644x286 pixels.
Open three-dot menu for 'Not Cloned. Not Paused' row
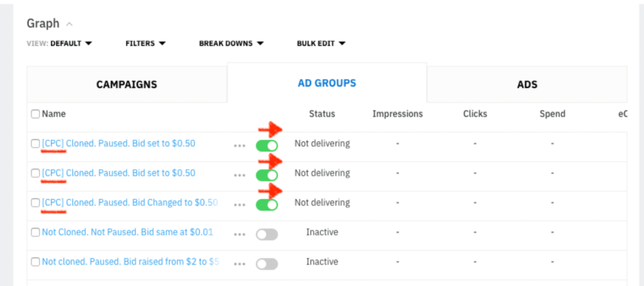click(x=239, y=234)
